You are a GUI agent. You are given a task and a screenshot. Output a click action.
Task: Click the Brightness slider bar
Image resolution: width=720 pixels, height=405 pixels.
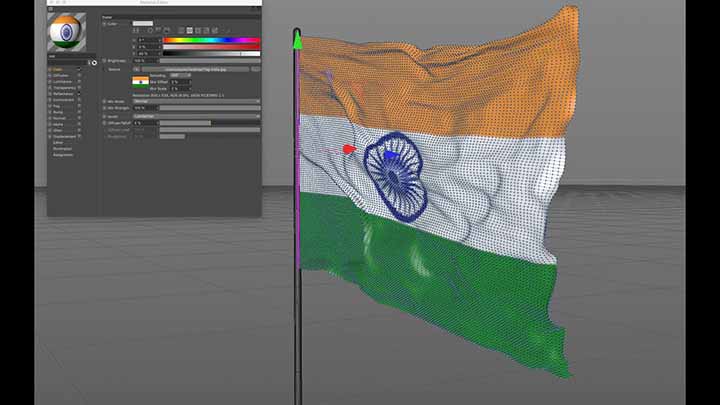point(210,61)
